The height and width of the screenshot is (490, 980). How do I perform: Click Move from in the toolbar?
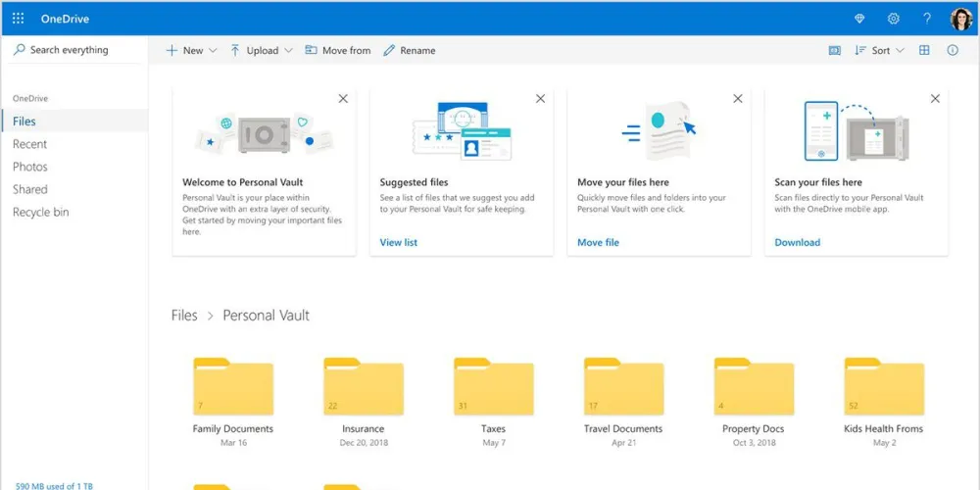pos(338,51)
